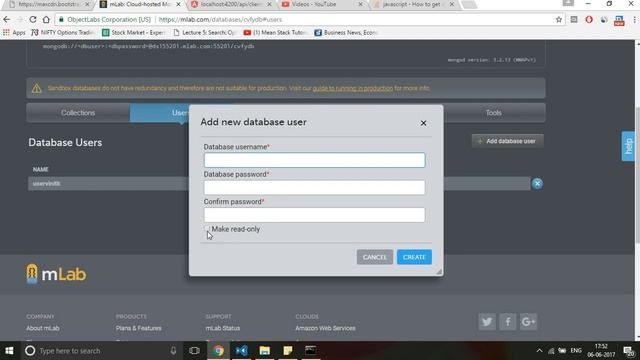
Task: Close the Add new database user dialog
Action: pyautogui.click(x=423, y=123)
